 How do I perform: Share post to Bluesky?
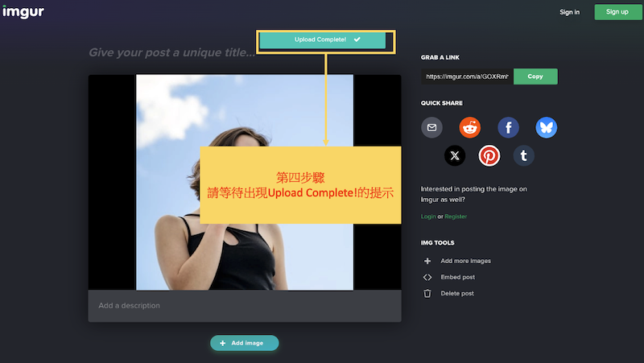(547, 127)
